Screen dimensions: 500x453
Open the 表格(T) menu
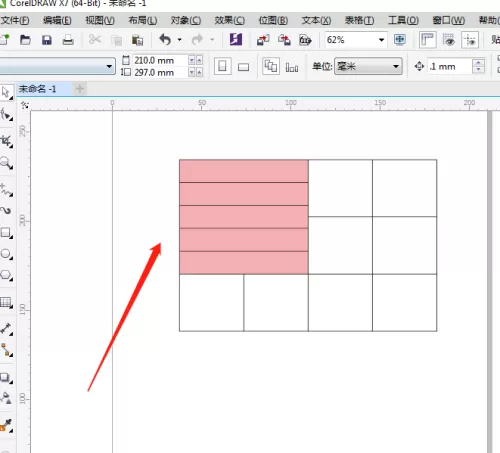(x=359, y=21)
